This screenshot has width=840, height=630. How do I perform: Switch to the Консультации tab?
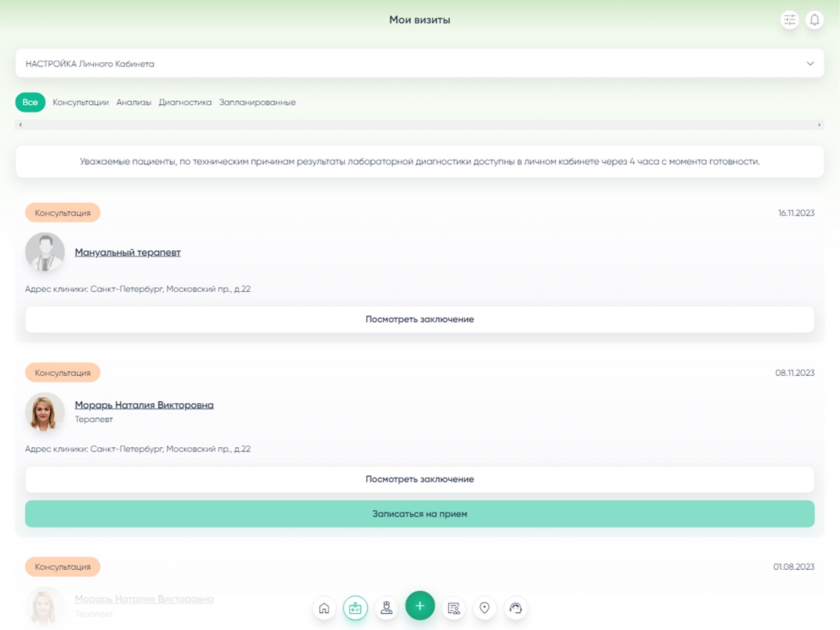(x=80, y=102)
